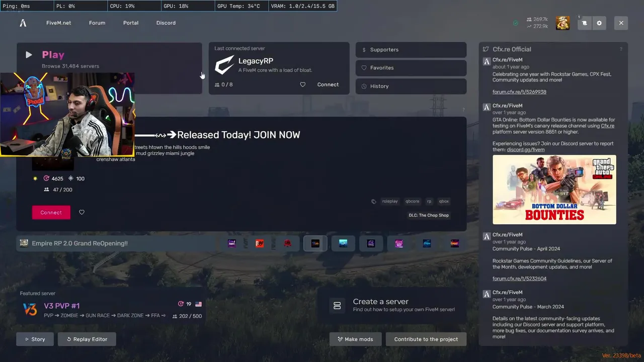Select the blue script server thumbnail
The width and height of the screenshot is (644, 362).
click(427, 243)
